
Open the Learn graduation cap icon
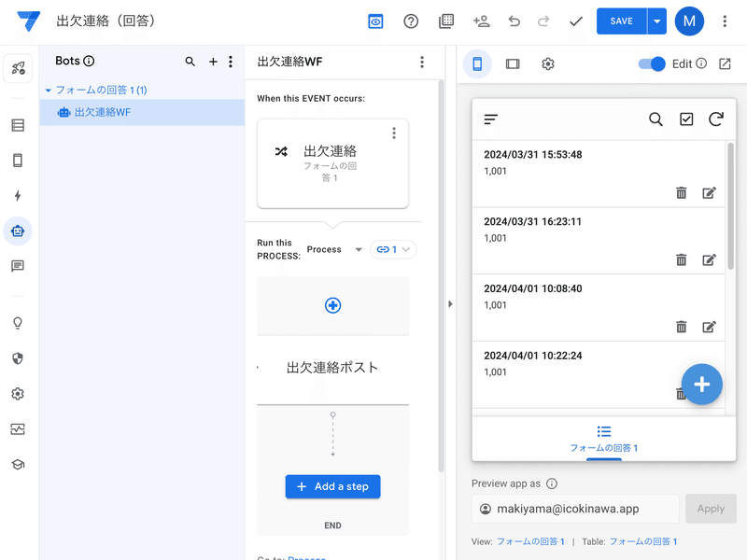[18, 464]
